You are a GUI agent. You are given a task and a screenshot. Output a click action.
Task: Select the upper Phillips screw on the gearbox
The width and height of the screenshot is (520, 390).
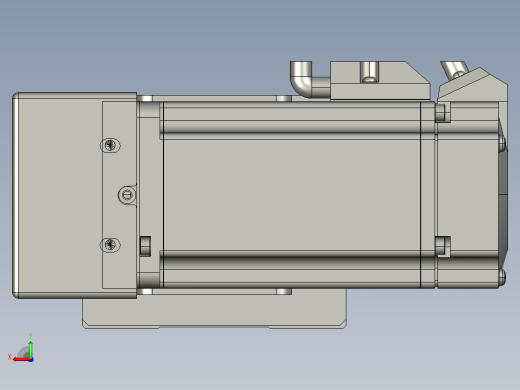pos(110,145)
